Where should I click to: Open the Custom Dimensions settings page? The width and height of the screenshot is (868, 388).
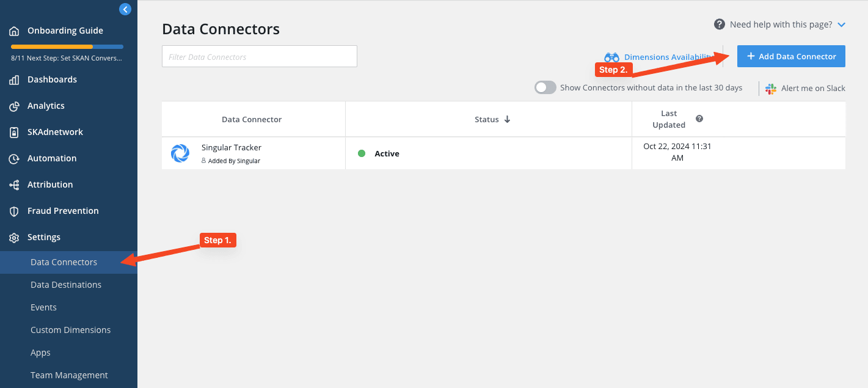(71, 330)
